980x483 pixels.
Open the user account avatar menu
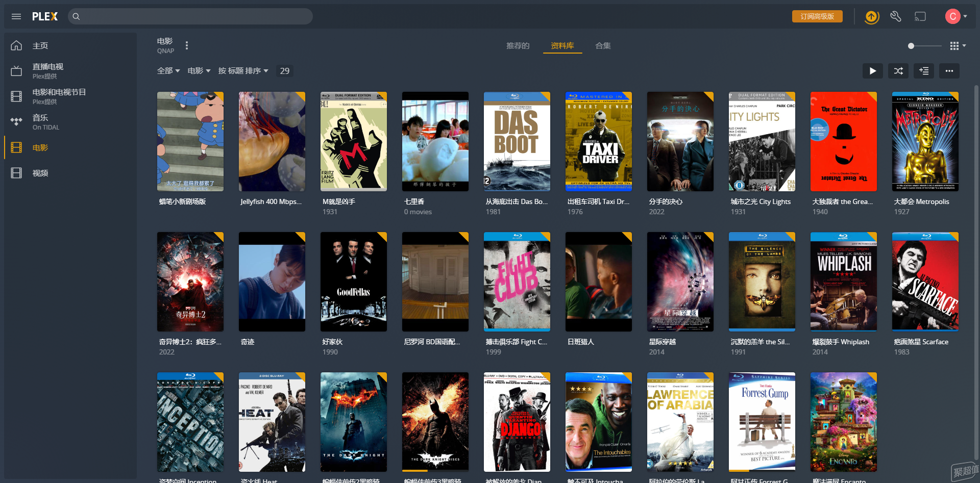(x=956, y=16)
